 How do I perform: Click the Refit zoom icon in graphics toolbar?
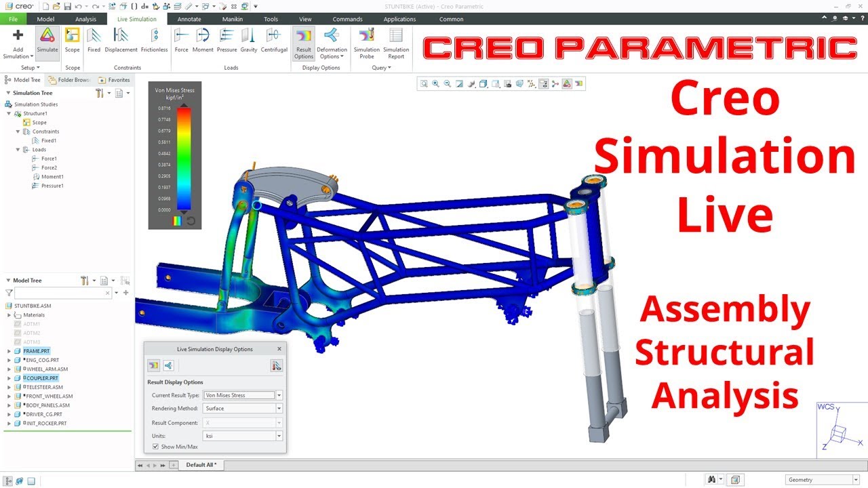(424, 84)
